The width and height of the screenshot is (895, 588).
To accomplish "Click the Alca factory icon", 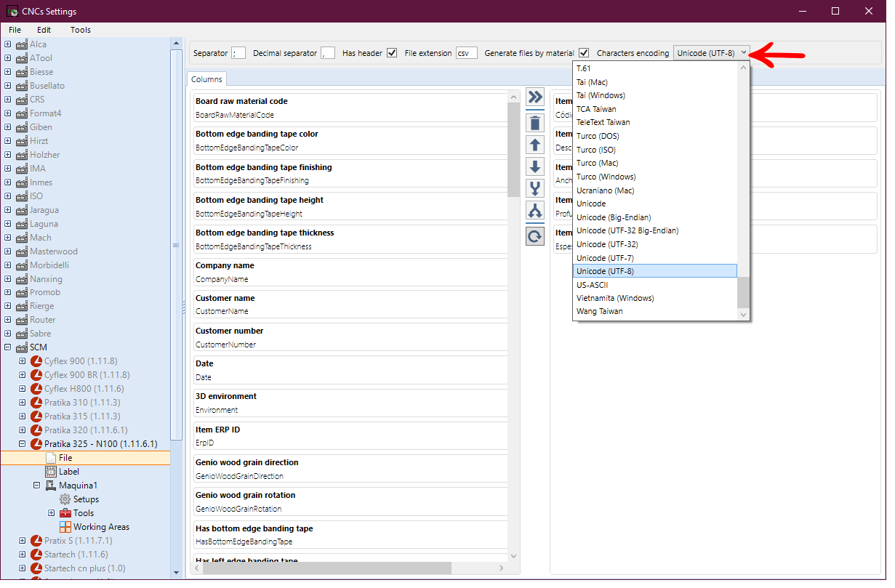I will pyautogui.click(x=22, y=44).
